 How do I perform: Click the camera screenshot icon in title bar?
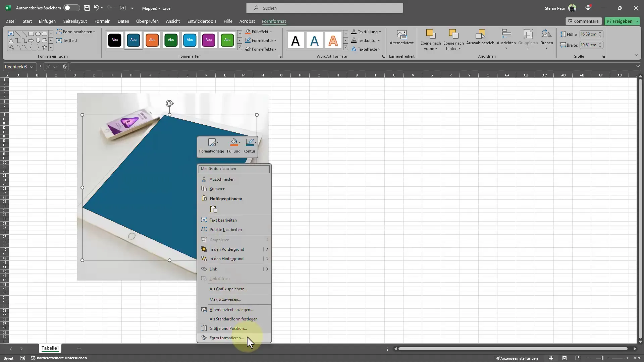(123, 8)
